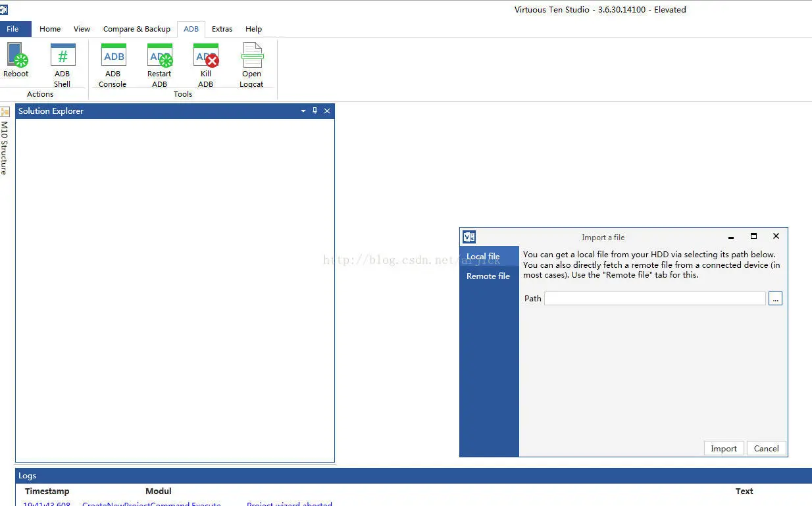The image size is (812, 506).
Task: Minimize the Import a file dialog
Action: click(731, 237)
